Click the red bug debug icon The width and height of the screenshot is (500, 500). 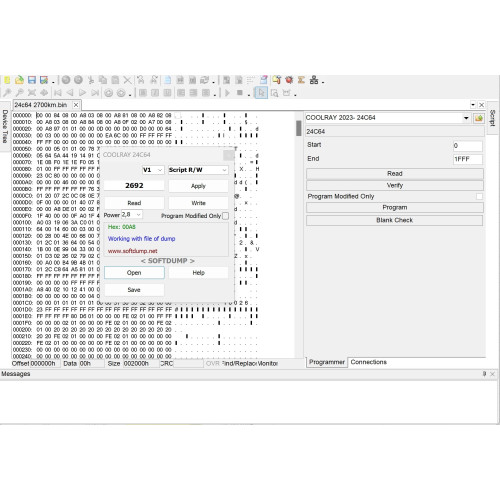click(x=289, y=80)
